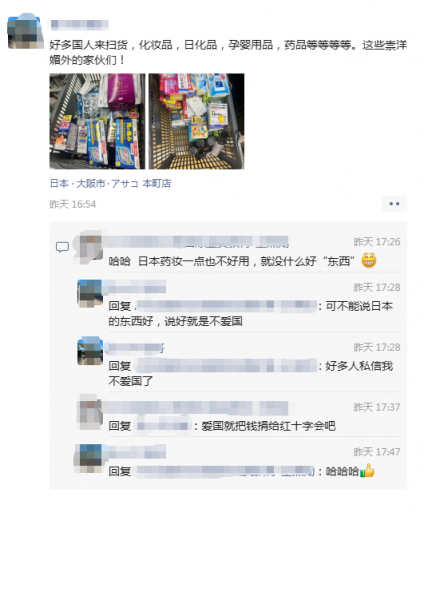The image size is (424, 600).
Task: Click avatar beside 17:28 reply about 不爱国
Action: [x=90, y=293]
